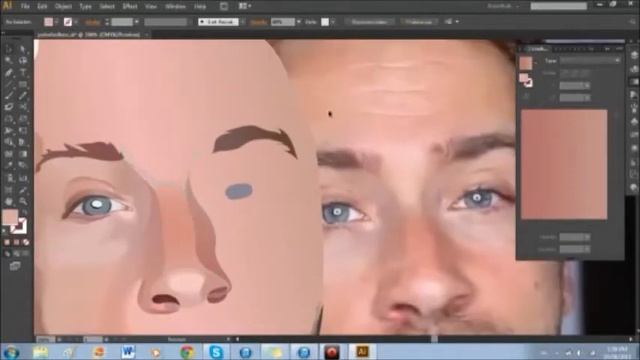The height and width of the screenshot is (360, 640).
Task: Open gradient Type dropdown
Action: point(590,60)
